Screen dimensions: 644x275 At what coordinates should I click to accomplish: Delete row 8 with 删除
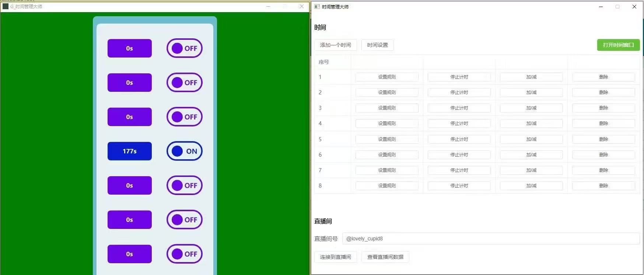click(603, 186)
